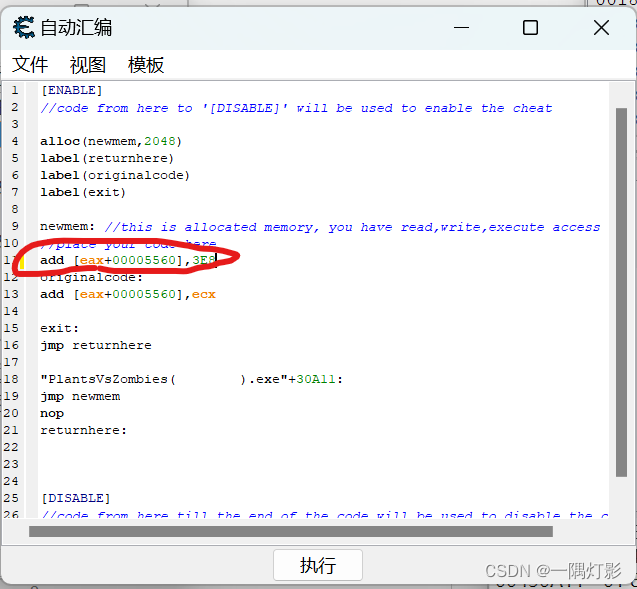Viewport: 637px width, 589px height.
Task: Click the alloc(newmem,2048) line
Action: click(x=111, y=141)
